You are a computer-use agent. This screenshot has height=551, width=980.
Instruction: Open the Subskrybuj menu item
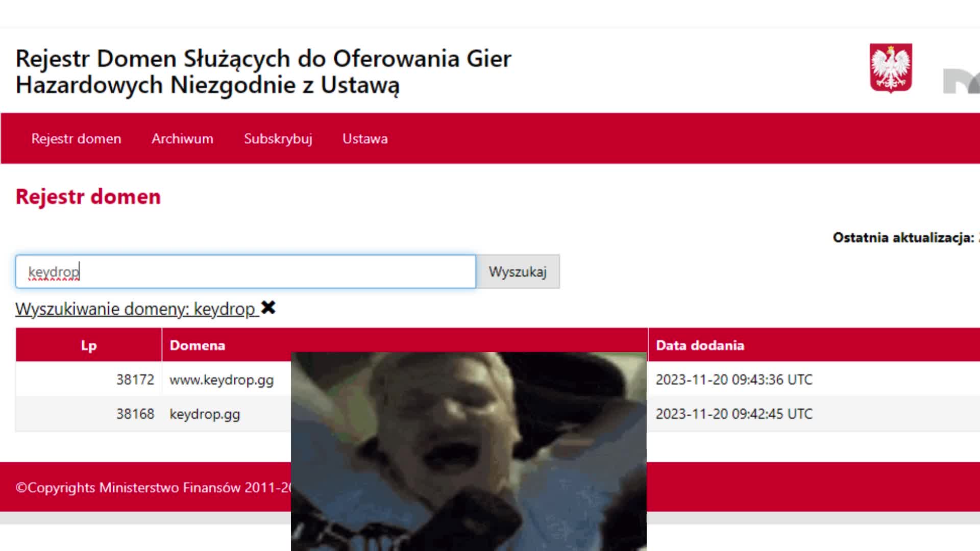(x=278, y=139)
